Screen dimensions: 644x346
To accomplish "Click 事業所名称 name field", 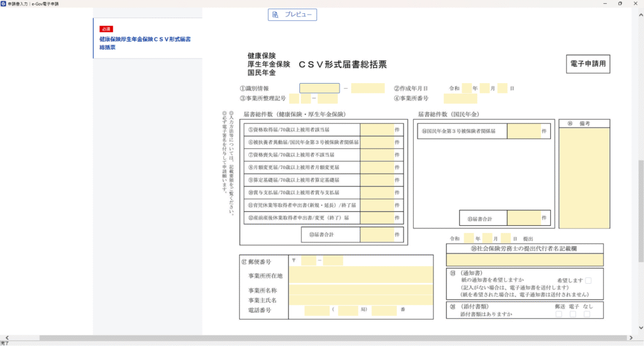I will 360,290.
